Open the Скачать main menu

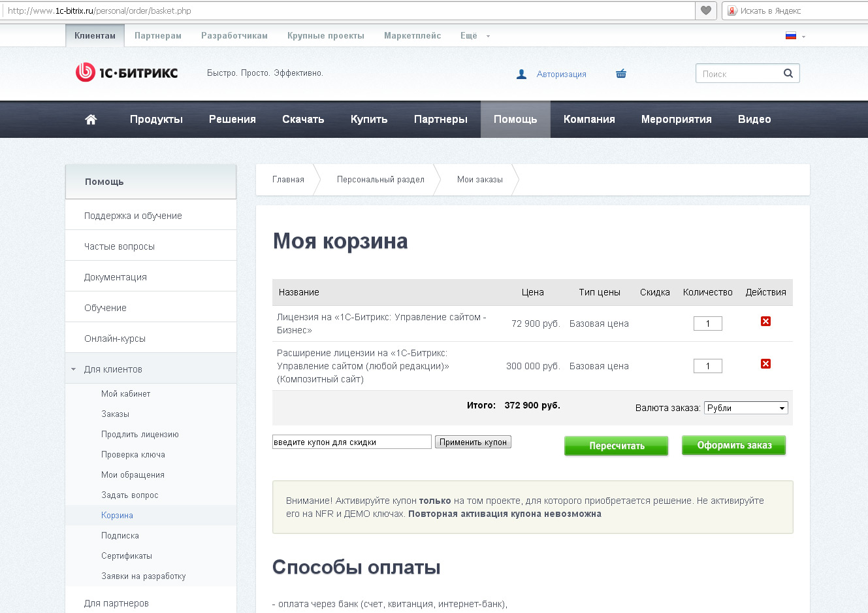(303, 119)
